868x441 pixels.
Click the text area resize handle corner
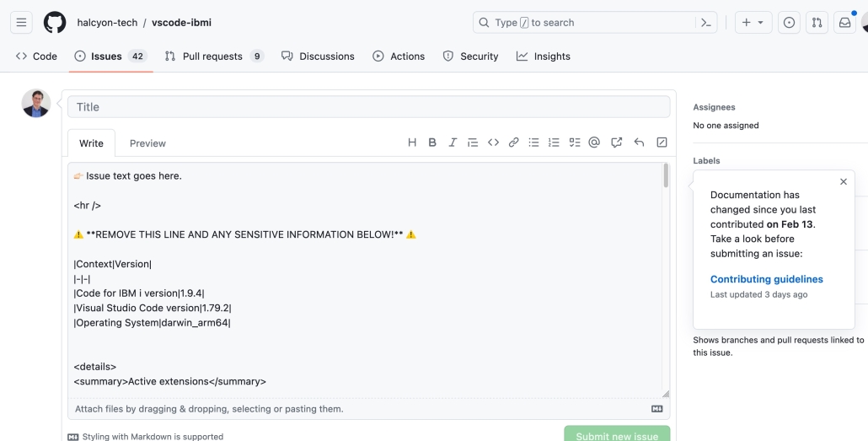(x=666, y=394)
